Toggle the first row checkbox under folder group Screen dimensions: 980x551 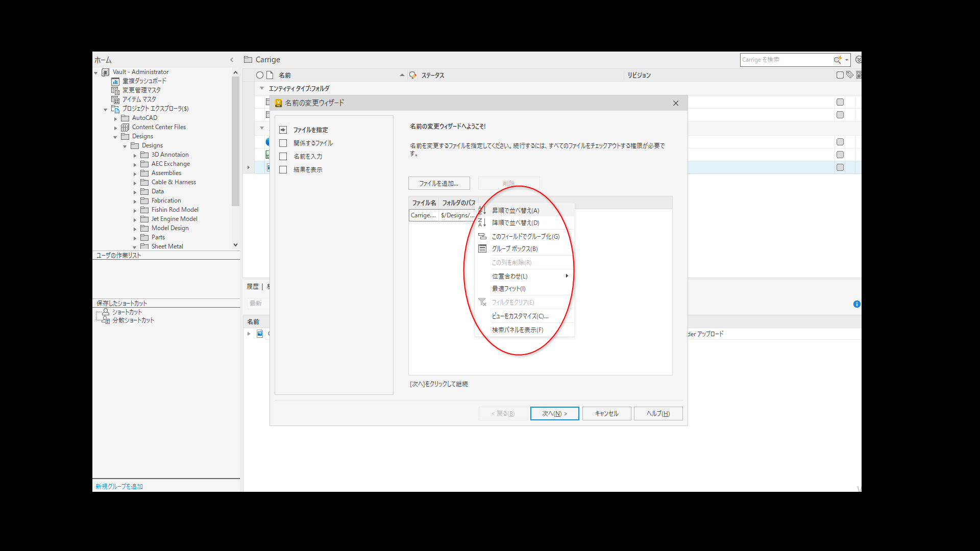coord(840,102)
